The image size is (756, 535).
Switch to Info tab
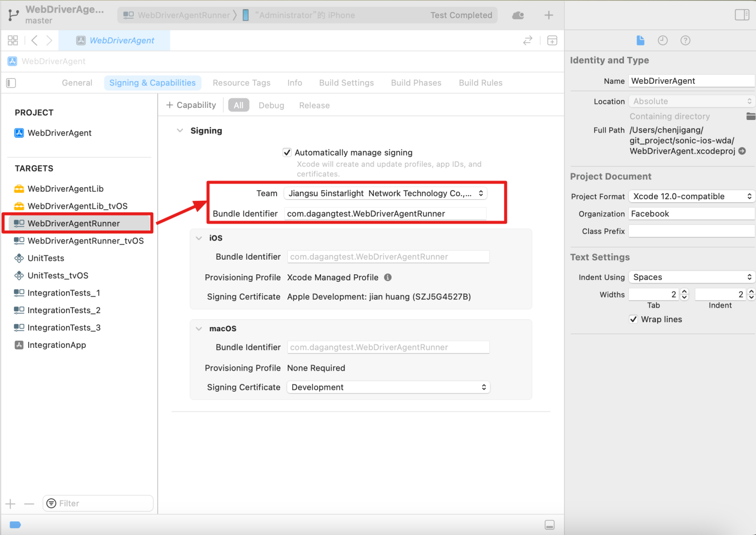tap(295, 83)
